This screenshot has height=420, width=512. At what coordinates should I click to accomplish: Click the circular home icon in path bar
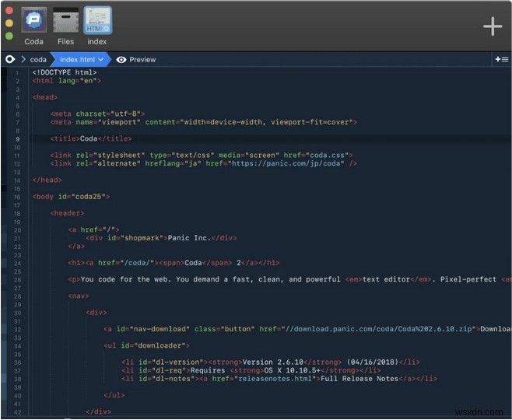coord(10,59)
